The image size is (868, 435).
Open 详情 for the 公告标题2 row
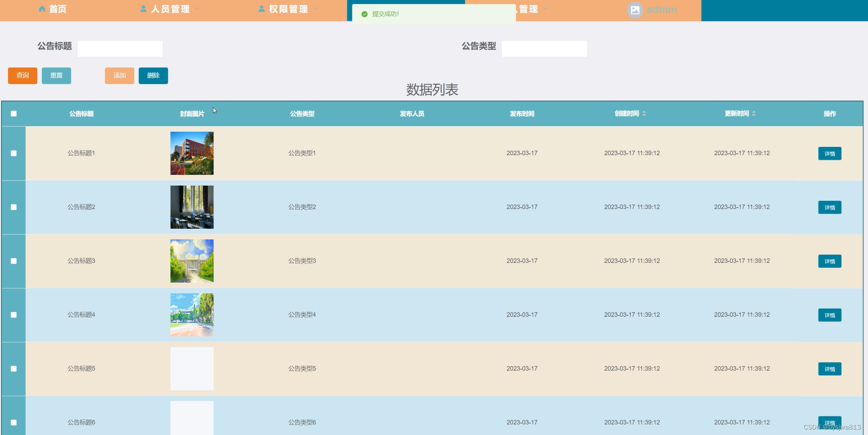[829, 208]
